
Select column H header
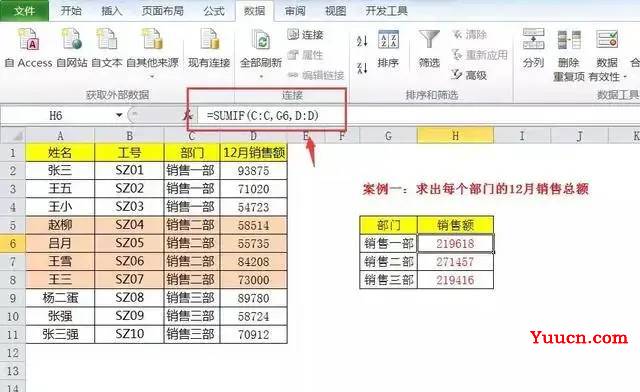click(455, 136)
